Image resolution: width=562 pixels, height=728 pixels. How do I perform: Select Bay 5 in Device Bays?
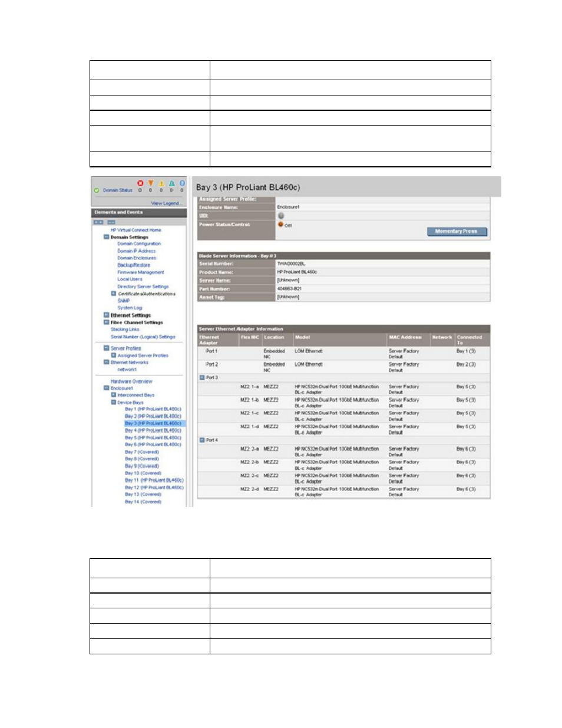[x=153, y=437]
